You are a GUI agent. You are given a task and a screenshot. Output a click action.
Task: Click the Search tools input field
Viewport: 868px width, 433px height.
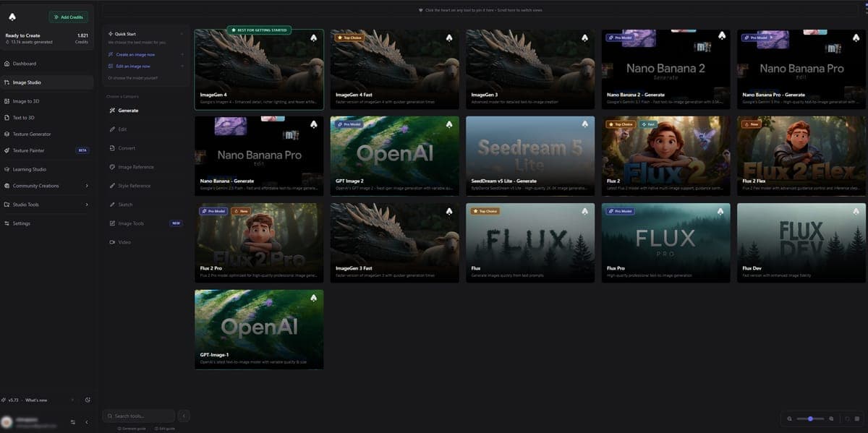coord(139,416)
